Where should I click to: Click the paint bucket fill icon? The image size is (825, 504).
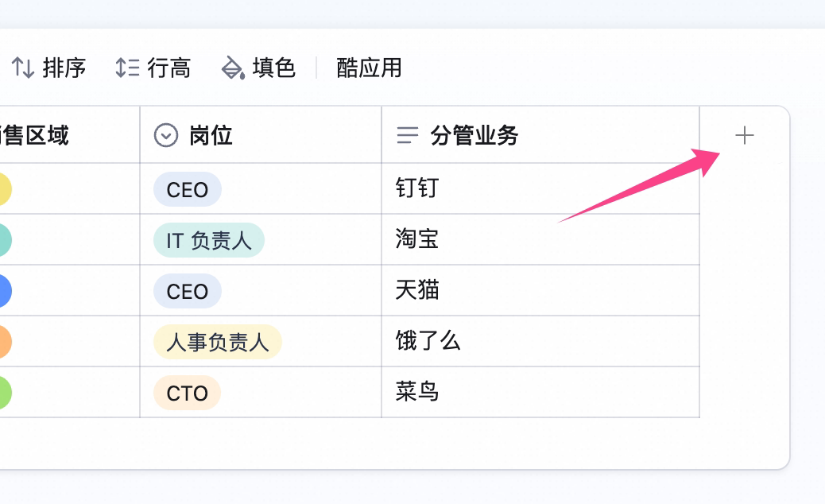coord(233,68)
